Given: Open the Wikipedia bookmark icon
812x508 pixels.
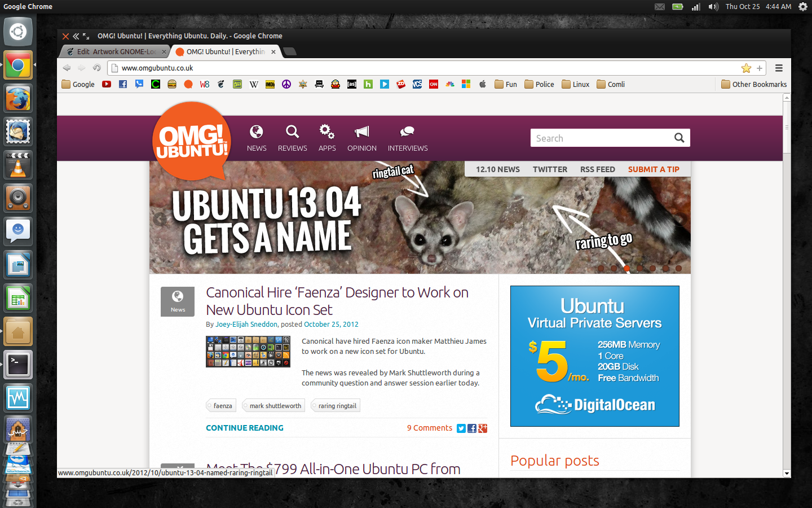Looking at the screenshot, I should point(254,84).
